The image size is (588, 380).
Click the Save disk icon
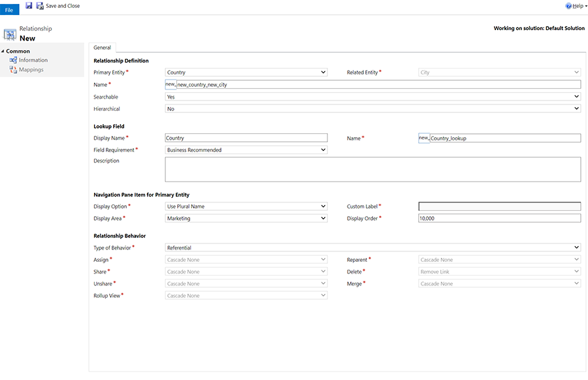tap(28, 5)
